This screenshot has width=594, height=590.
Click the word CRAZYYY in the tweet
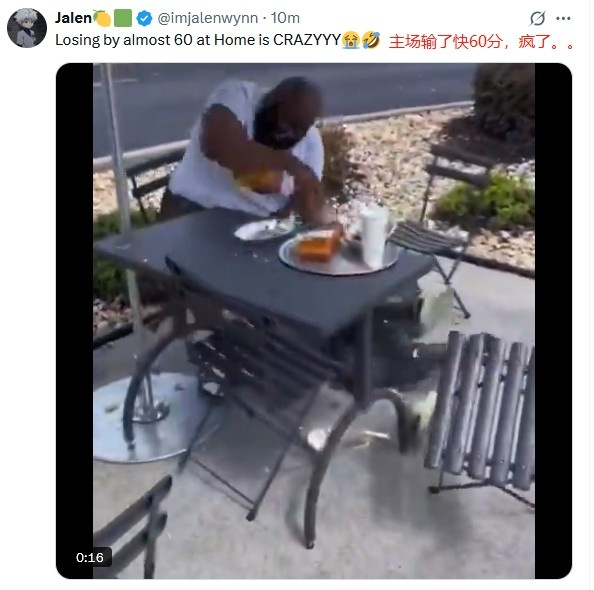(307, 40)
